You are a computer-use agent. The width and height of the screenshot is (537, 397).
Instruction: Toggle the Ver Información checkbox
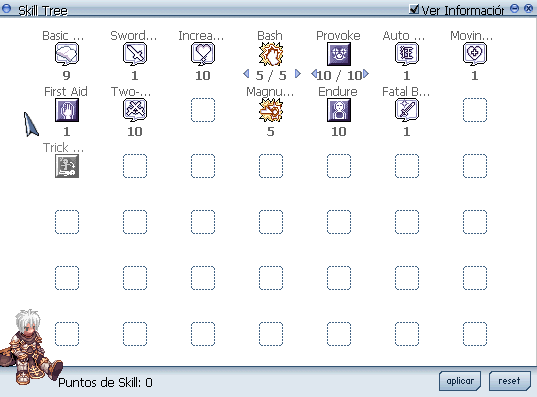(414, 9)
